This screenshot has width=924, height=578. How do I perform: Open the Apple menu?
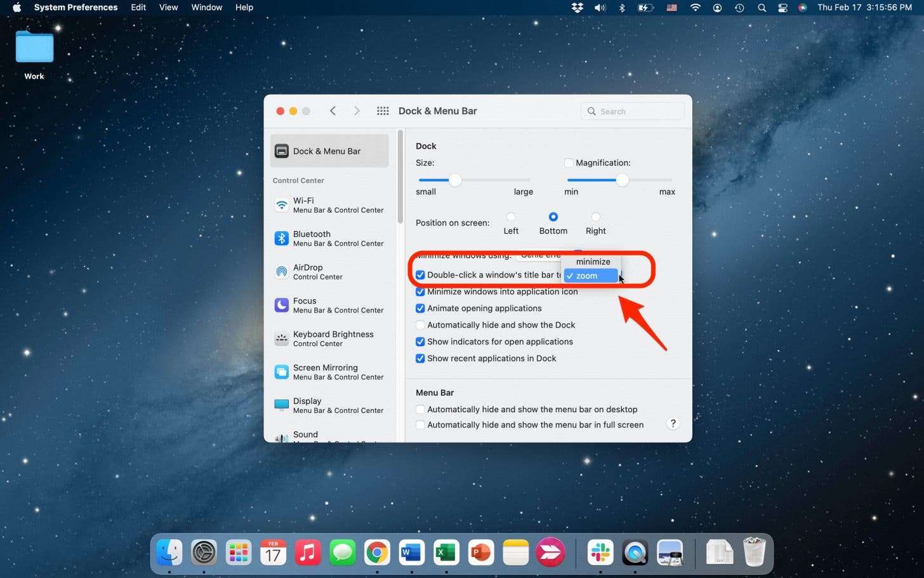tap(16, 7)
